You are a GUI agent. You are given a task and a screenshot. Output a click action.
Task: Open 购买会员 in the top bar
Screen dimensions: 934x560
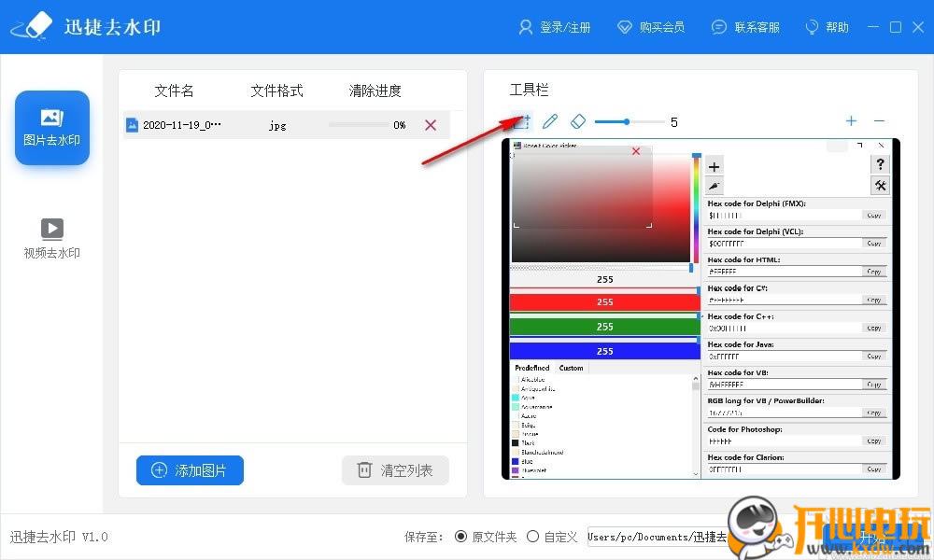click(651, 26)
